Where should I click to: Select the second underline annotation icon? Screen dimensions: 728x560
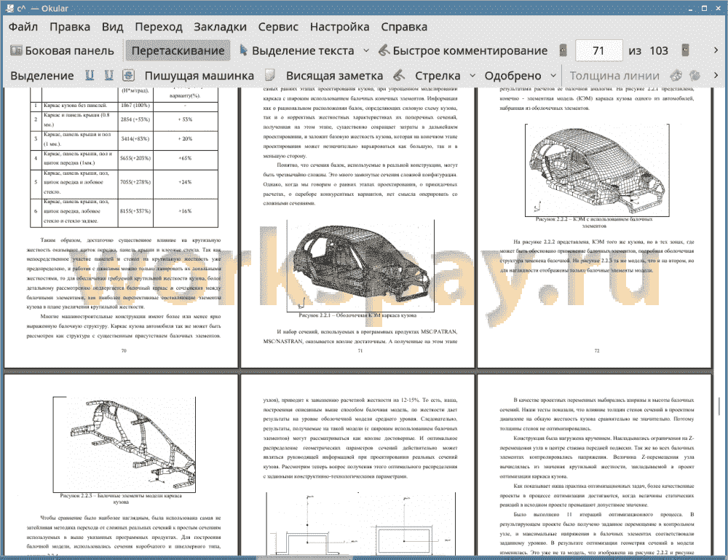tap(108, 75)
